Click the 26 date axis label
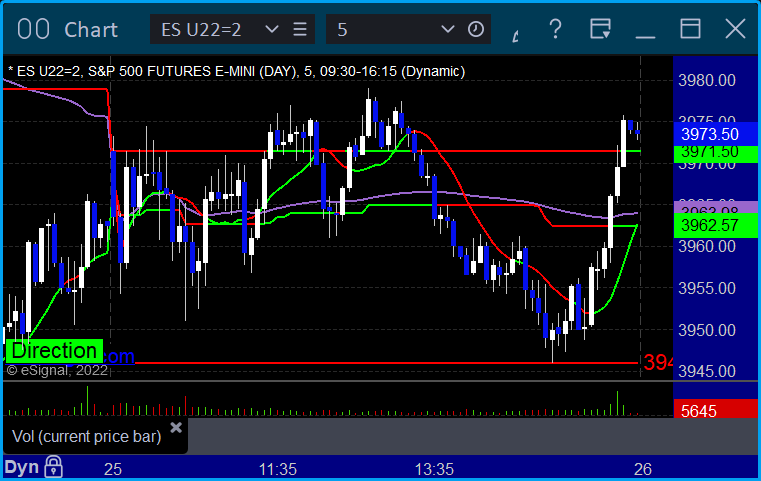The height and width of the screenshot is (481, 761). coord(643,469)
